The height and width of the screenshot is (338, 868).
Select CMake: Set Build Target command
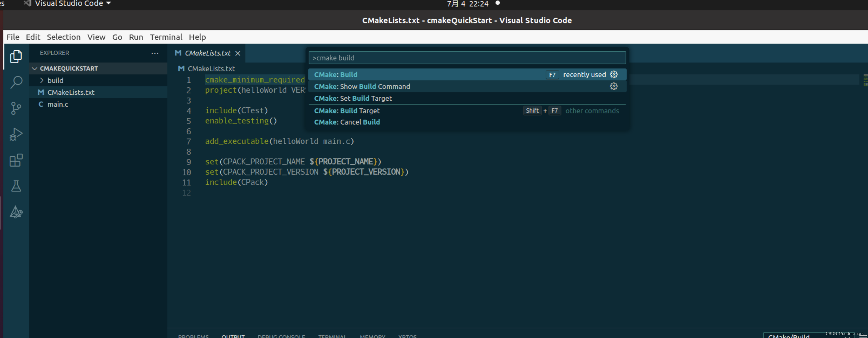tap(352, 98)
